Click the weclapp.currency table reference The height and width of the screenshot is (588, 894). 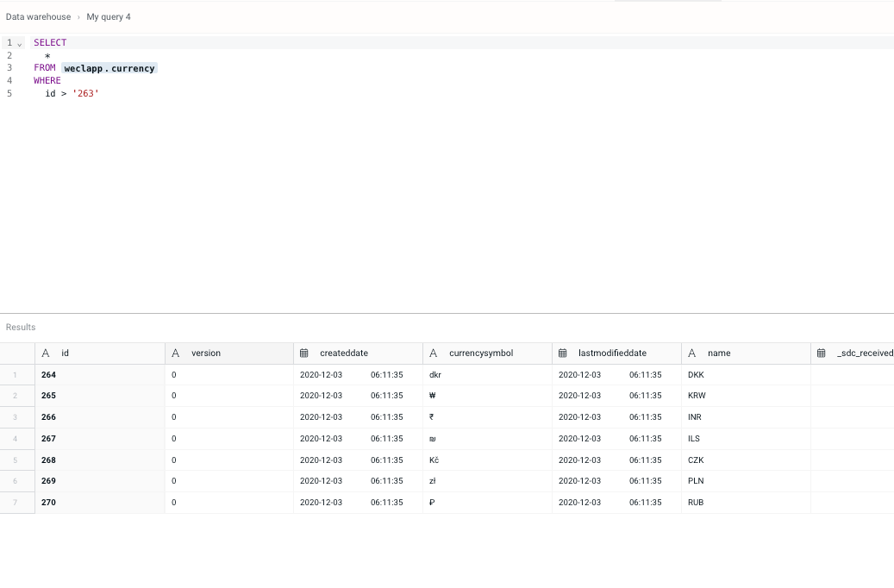click(109, 68)
